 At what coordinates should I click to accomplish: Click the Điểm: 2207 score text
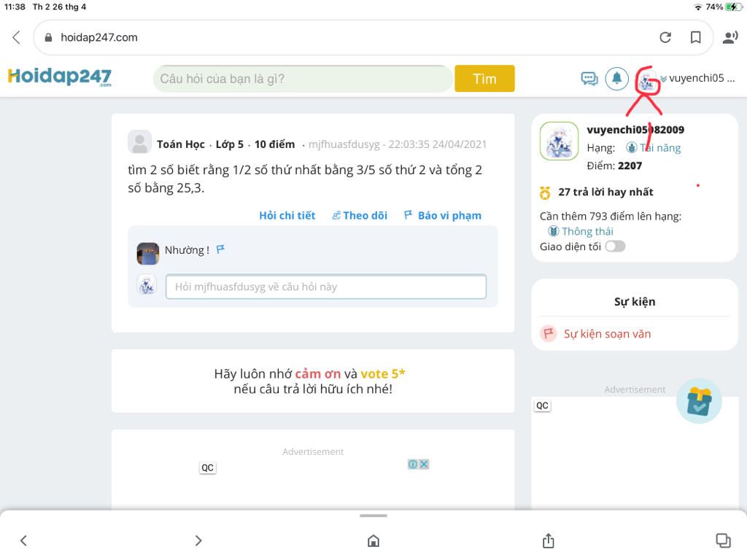point(614,166)
